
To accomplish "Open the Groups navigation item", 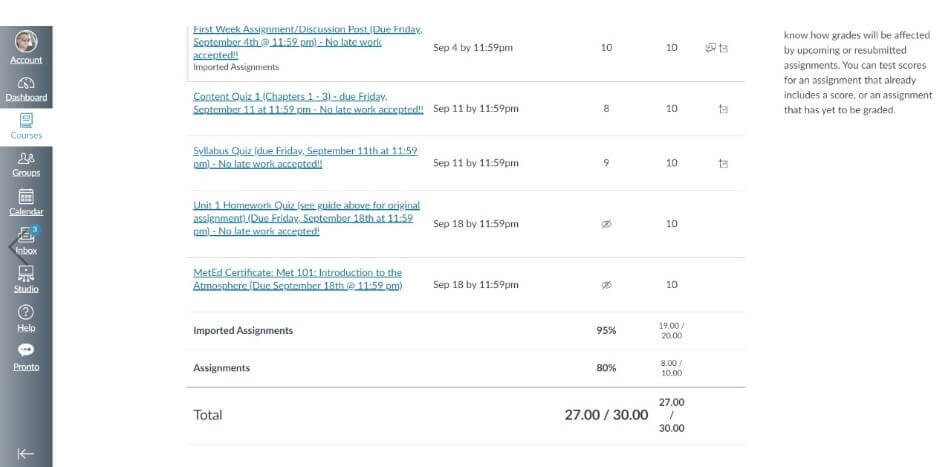I will point(26,163).
